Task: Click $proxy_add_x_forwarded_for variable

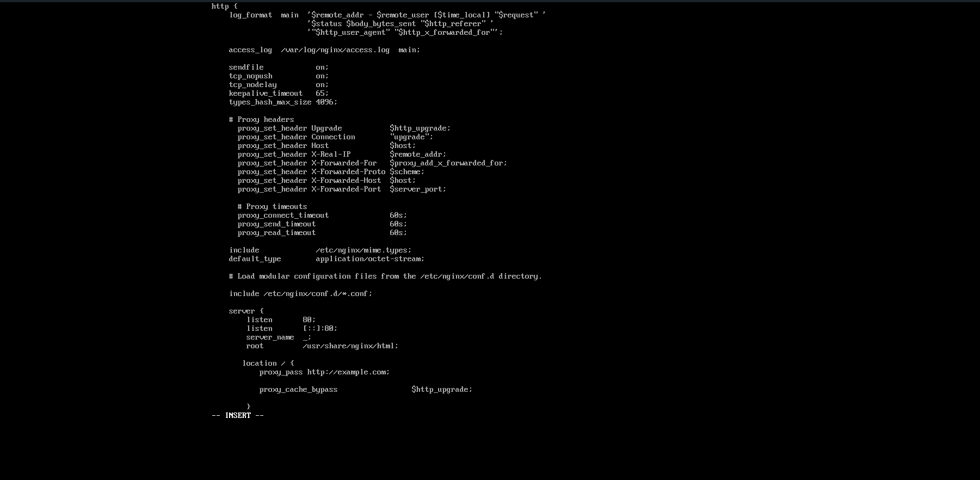Action: (x=448, y=163)
